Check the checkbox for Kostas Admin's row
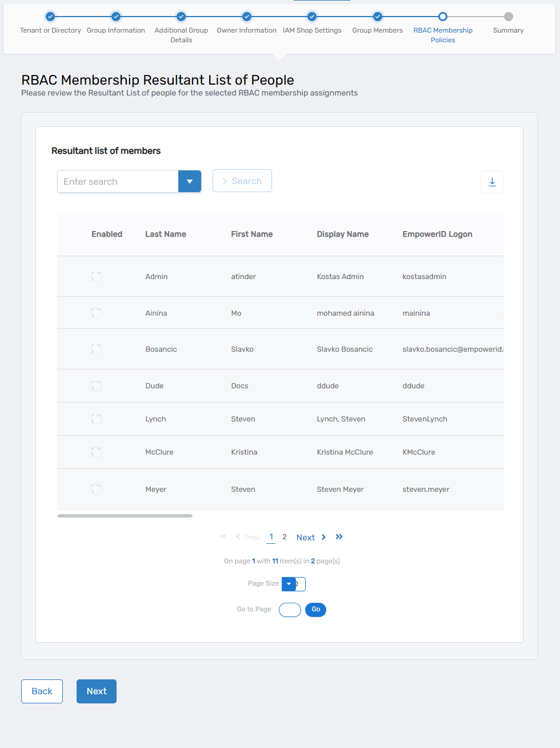560x748 pixels. click(96, 276)
